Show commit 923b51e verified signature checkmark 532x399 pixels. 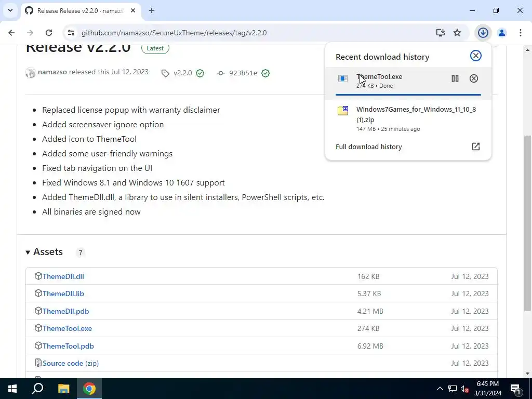pyautogui.click(x=265, y=73)
